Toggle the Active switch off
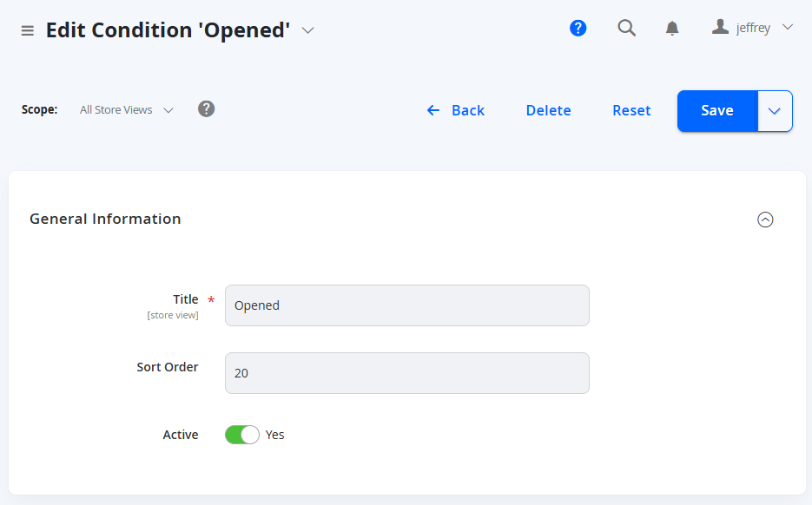812x505 pixels. (241, 435)
